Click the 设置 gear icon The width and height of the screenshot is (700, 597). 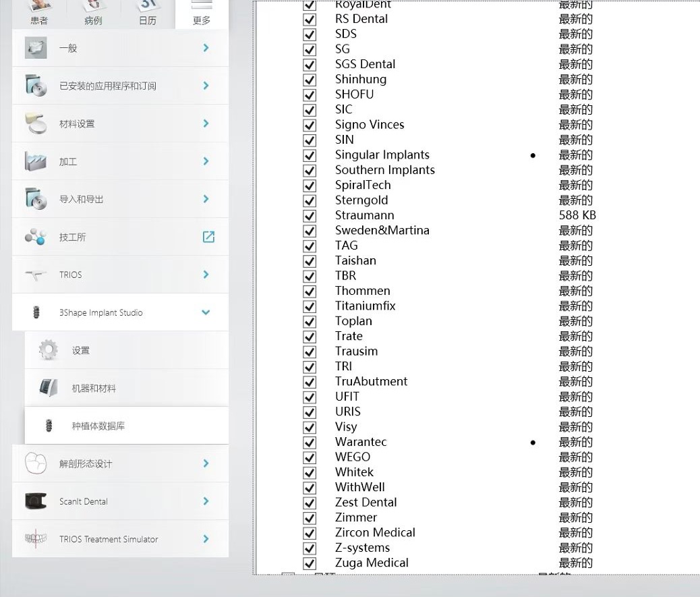[x=48, y=350]
